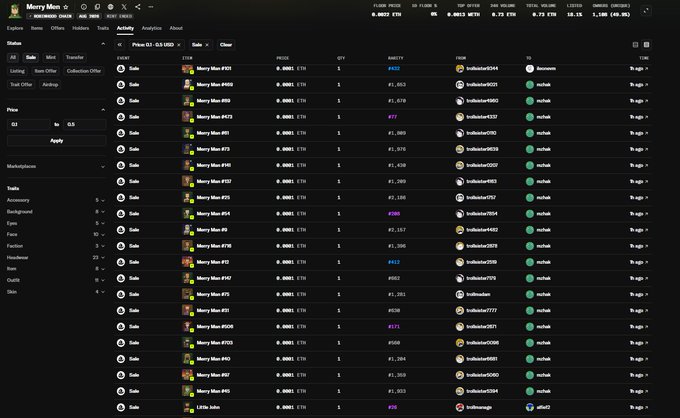680x418 pixels.
Task: Select the All status filter
Action: coord(13,57)
